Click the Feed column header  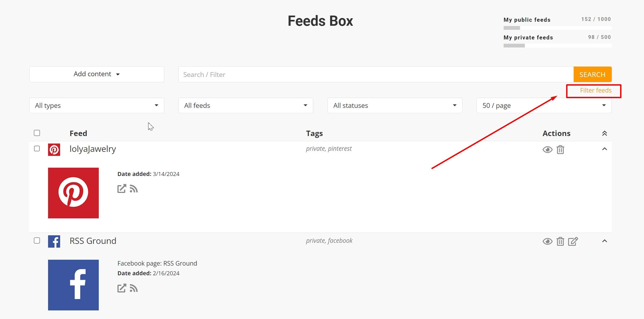pyautogui.click(x=78, y=133)
